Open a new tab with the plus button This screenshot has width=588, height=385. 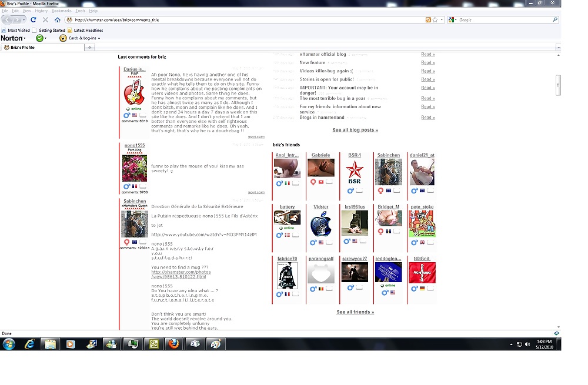(90, 48)
